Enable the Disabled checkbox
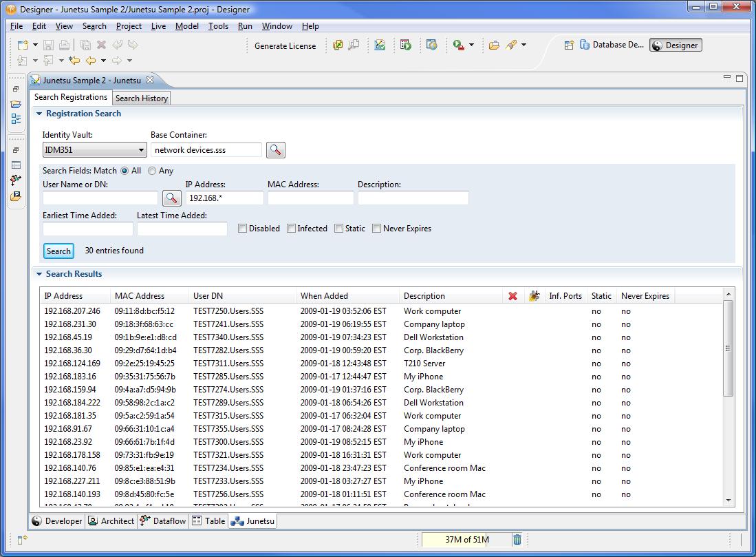This screenshot has width=756, height=557. click(243, 229)
